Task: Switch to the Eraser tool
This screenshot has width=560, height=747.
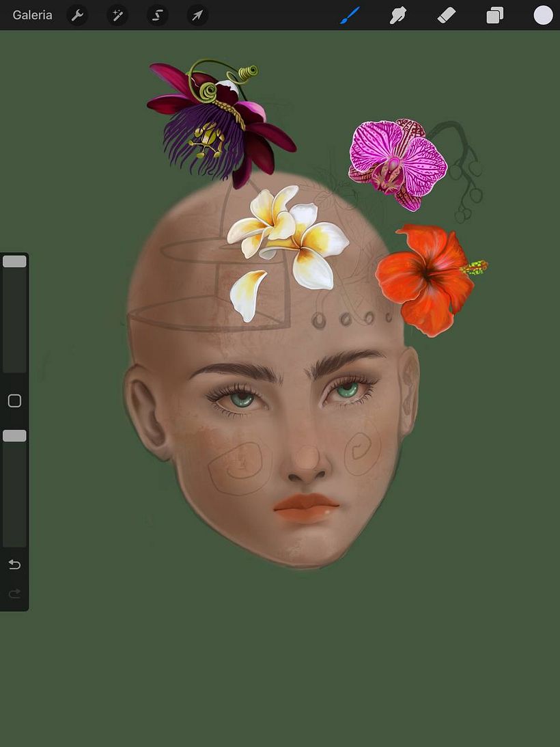Action: pos(446,15)
